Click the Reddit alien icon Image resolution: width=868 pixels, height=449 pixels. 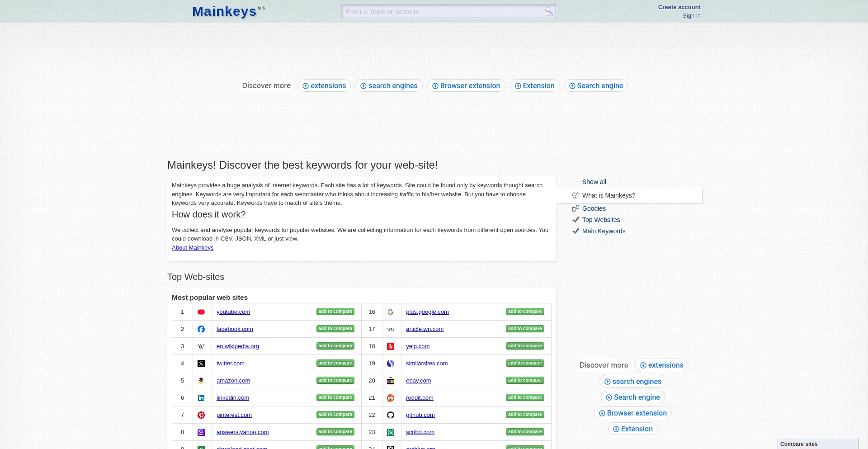(x=391, y=398)
